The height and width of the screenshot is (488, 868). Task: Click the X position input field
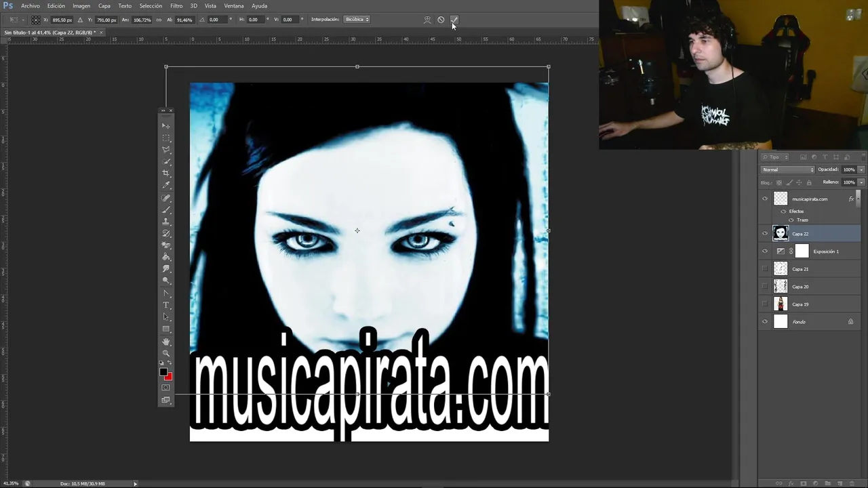62,20
